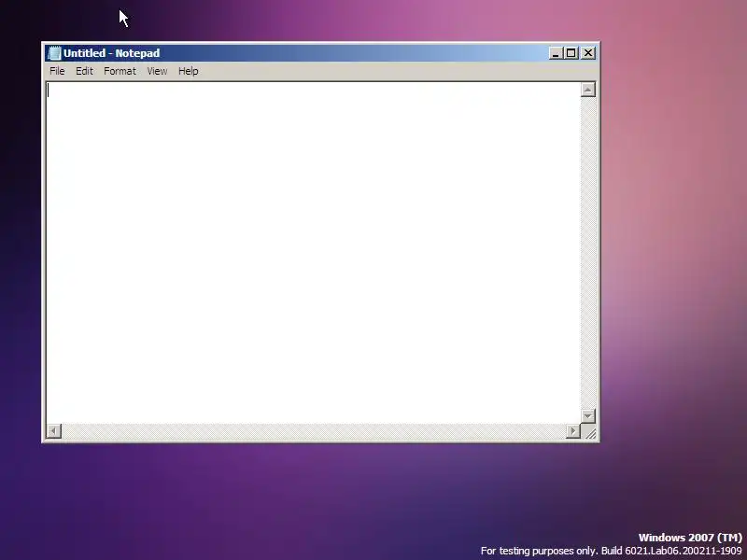The height and width of the screenshot is (560, 747).
Task: Click inside the Notepad text area
Action: tap(314, 253)
